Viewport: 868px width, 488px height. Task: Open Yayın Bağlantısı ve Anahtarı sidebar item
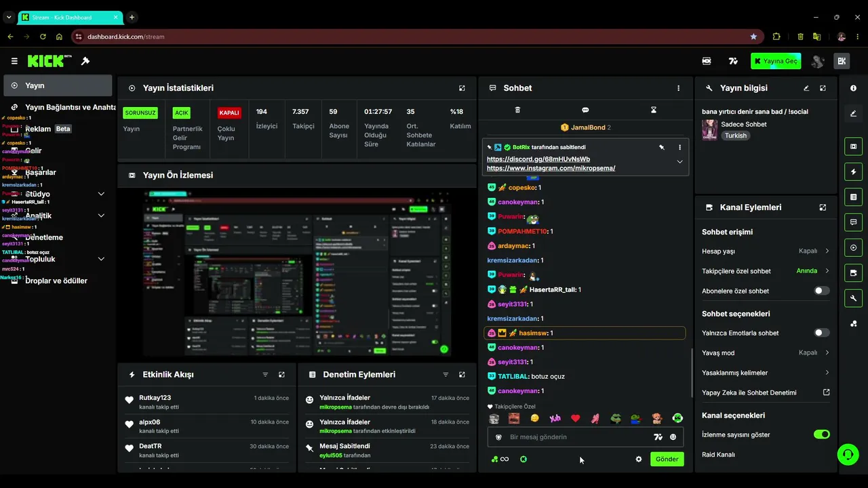[58, 107]
